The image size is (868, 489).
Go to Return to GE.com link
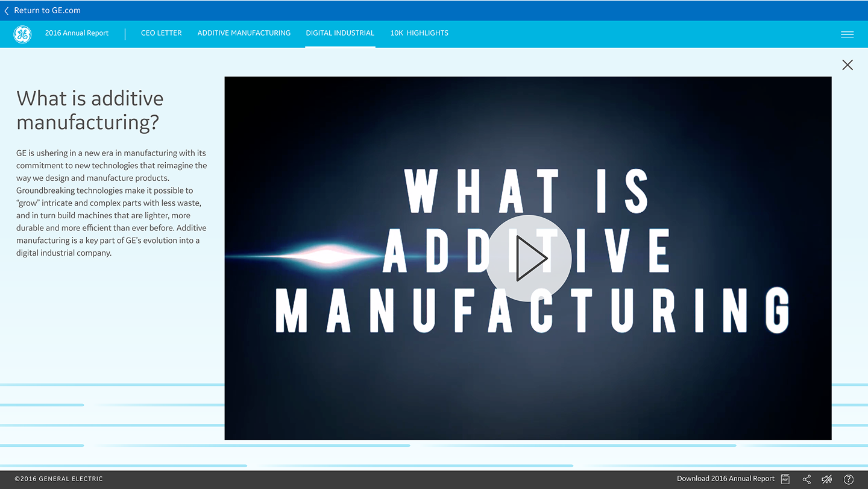point(47,10)
